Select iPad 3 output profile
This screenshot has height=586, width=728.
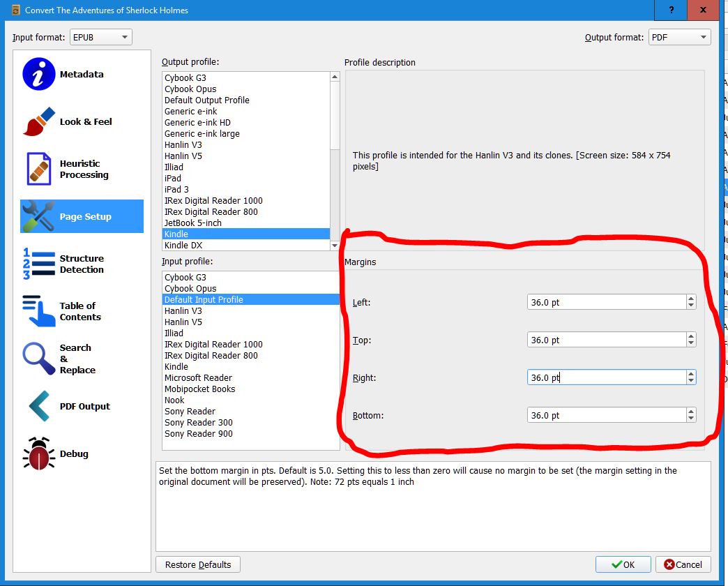246,190
